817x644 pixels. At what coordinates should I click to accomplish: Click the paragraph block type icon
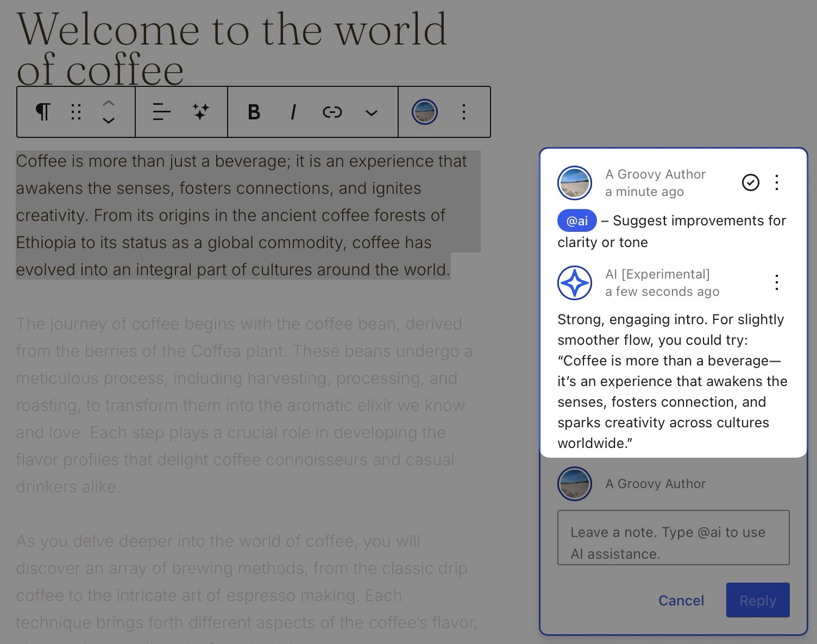[43, 112]
